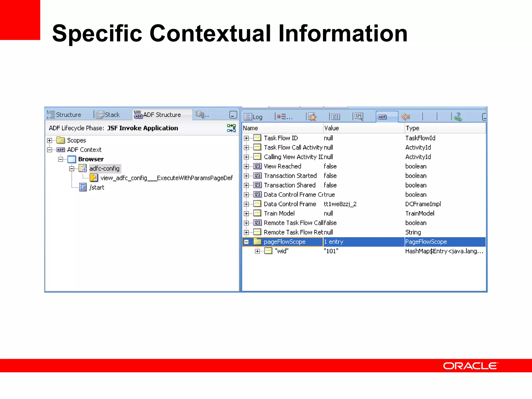Expand the Transaction Started row

(246, 176)
